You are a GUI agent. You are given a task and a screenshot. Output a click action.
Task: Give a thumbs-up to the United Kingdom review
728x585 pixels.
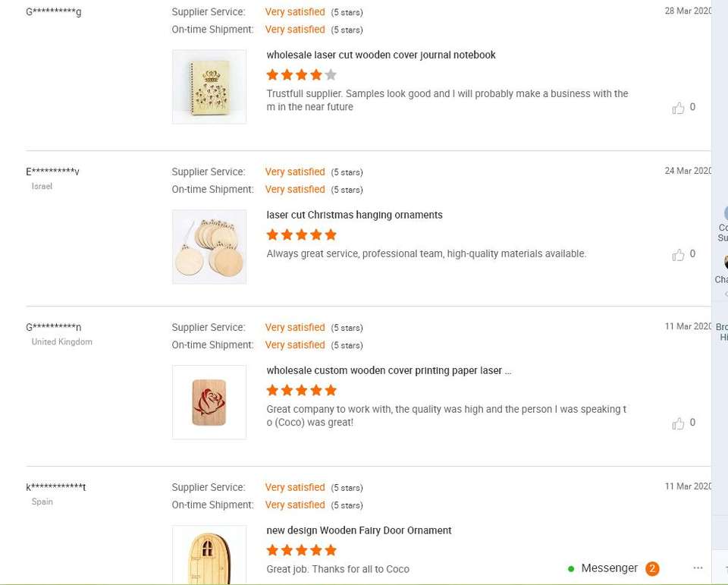(678, 423)
